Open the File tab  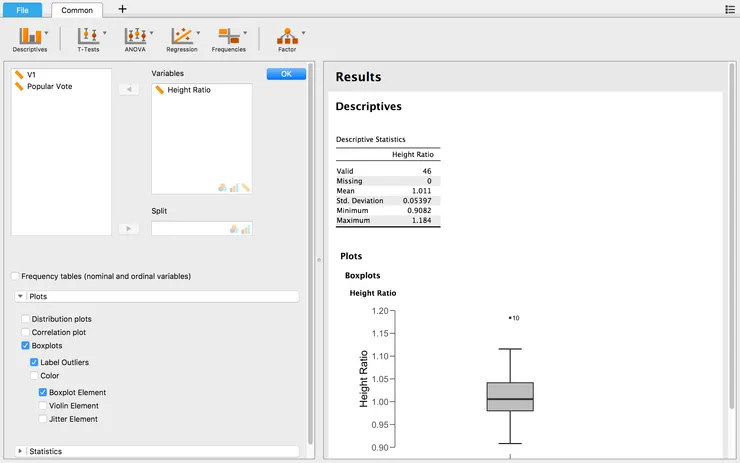pos(22,10)
